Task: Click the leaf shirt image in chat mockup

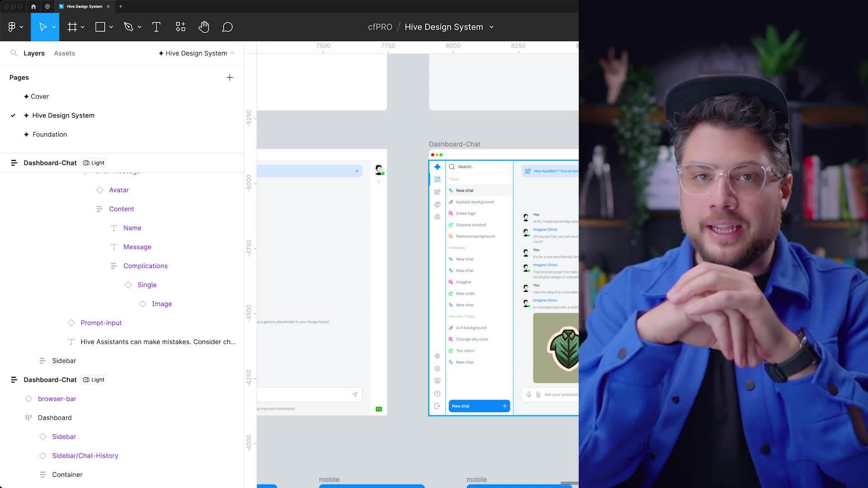Action: click(x=556, y=348)
